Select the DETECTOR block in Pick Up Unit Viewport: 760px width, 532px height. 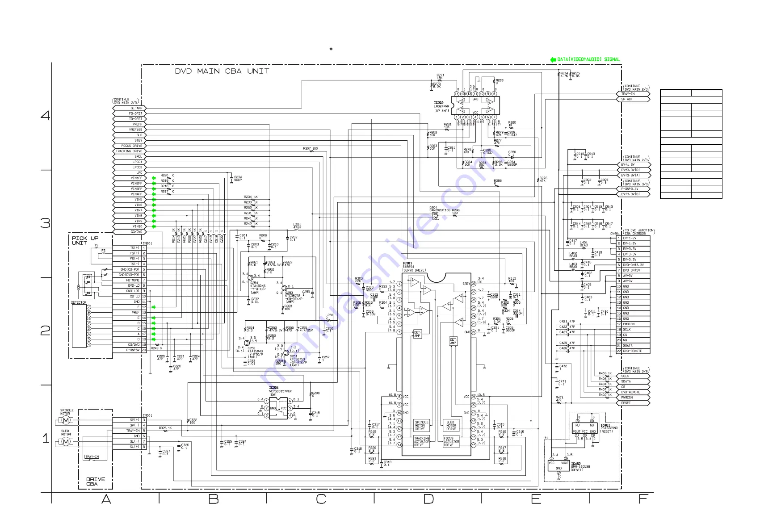(x=79, y=326)
